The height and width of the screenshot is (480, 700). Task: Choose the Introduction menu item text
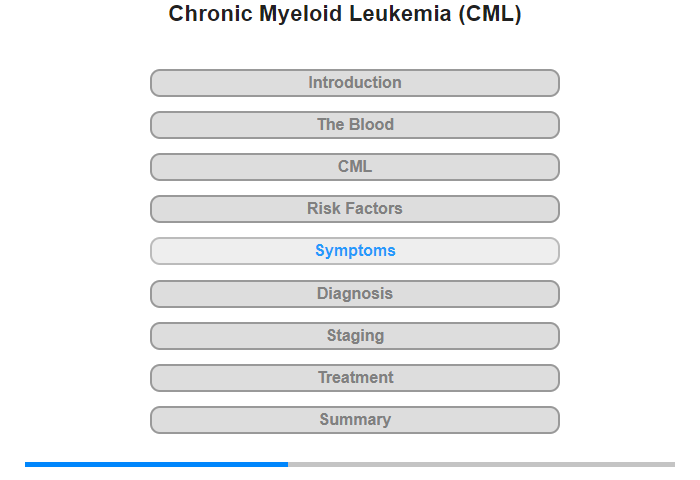pyautogui.click(x=355, y=83)
